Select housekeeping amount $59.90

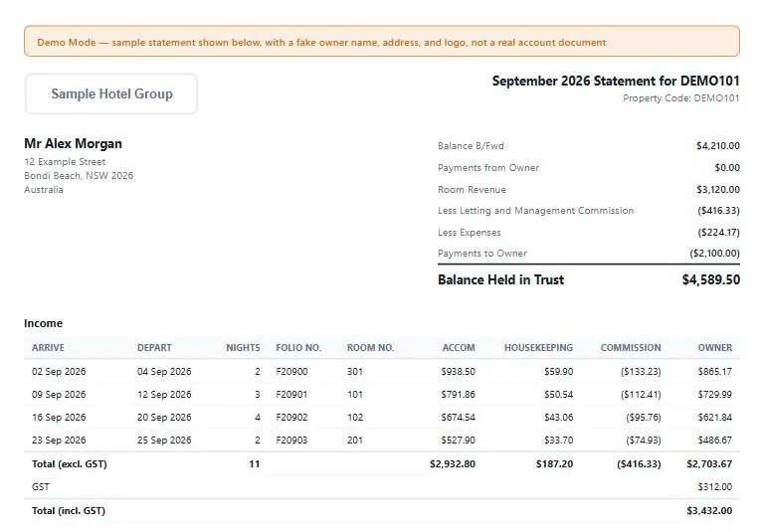tap(558, 372)
